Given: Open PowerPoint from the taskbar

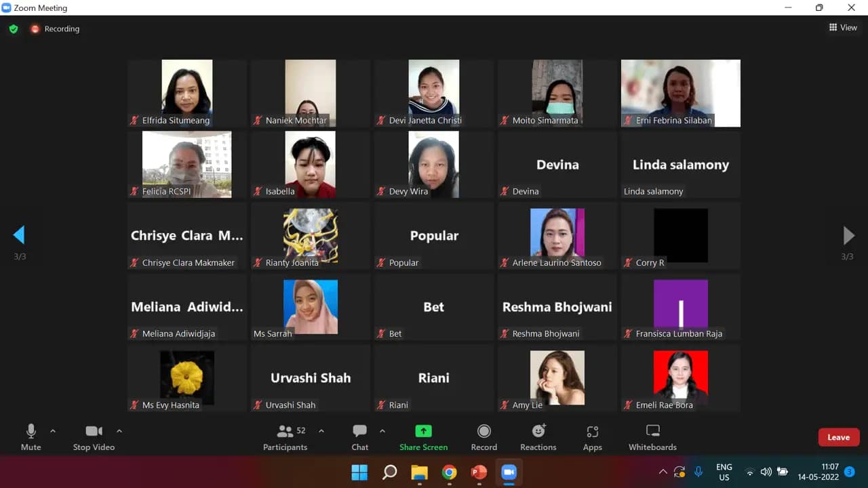Looking at the screenshot, I should [x=479, y=472].
